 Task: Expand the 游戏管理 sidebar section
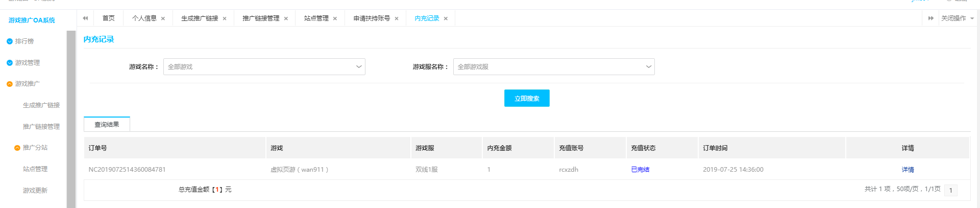(x=27, y=63)
